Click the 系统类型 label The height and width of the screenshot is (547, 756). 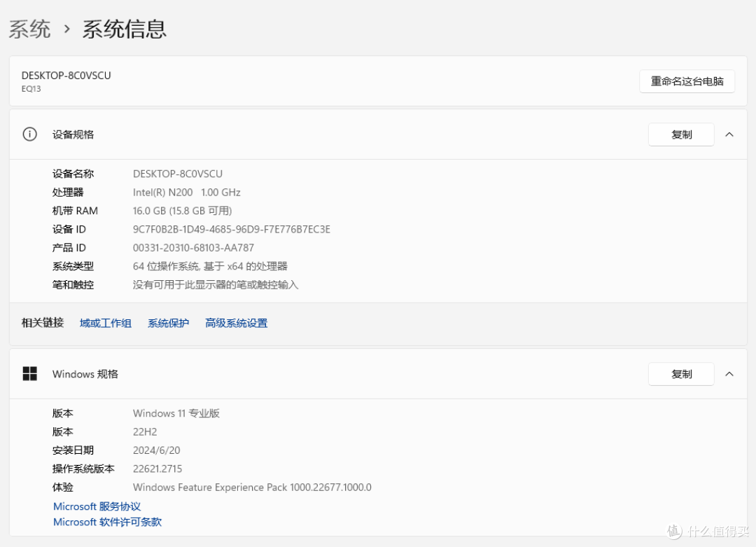73,266
